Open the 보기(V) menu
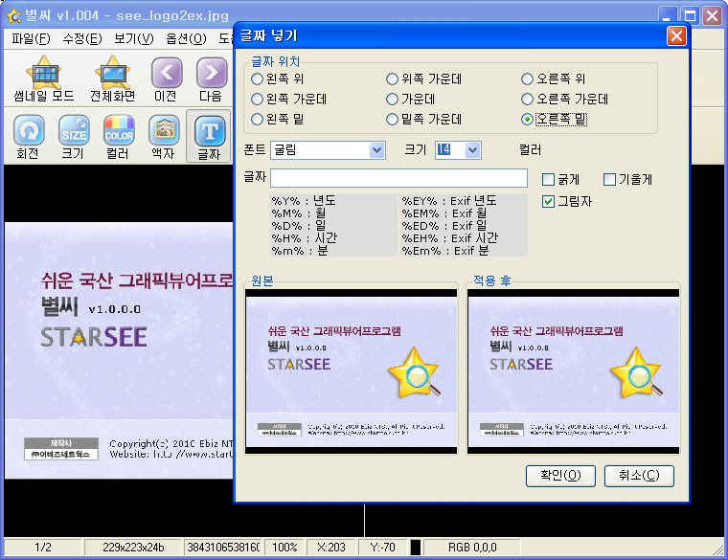 [x=134, y=39]
